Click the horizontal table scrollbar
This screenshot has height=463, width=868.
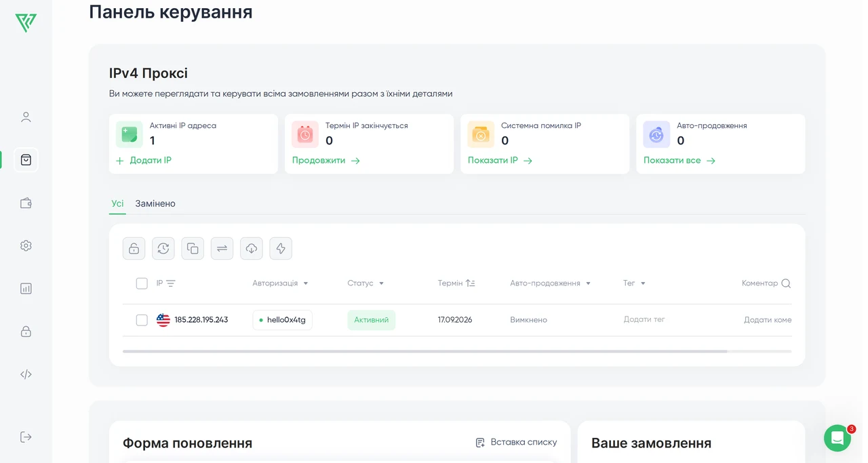click(x=425, y=351)
